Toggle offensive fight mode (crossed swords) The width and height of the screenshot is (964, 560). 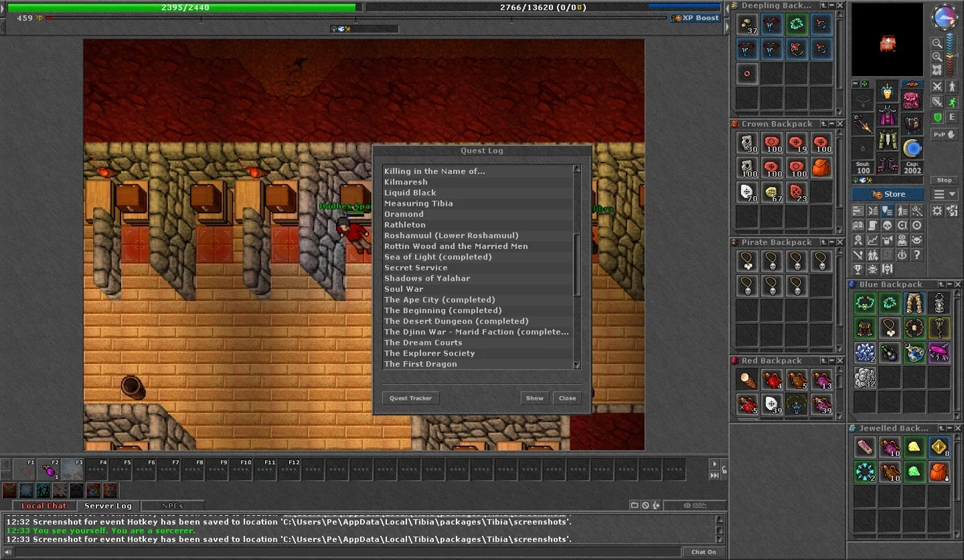(x=938, y=85)
